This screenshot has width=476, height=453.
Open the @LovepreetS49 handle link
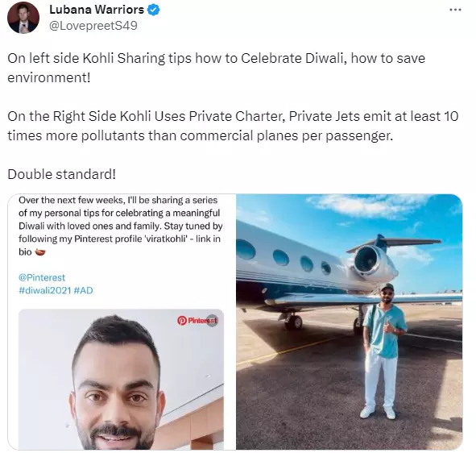93,26
